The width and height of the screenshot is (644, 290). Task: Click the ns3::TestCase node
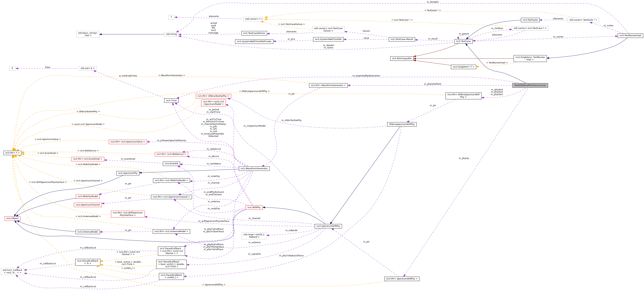tap(463, 41)
